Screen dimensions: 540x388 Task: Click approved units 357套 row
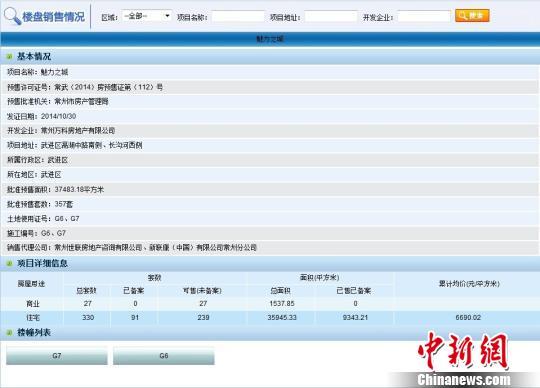pos(270,204)
